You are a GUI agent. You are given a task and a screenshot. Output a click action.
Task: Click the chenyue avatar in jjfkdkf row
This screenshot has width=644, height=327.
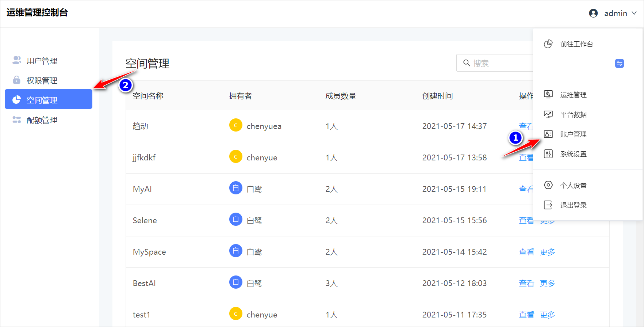click(236, 156)
